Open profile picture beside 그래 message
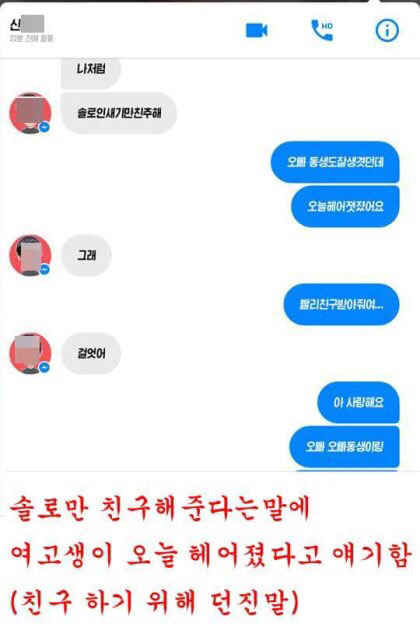The height and width of the screenshot is (630, 420). pyautogui.click(x=31, y=256)
